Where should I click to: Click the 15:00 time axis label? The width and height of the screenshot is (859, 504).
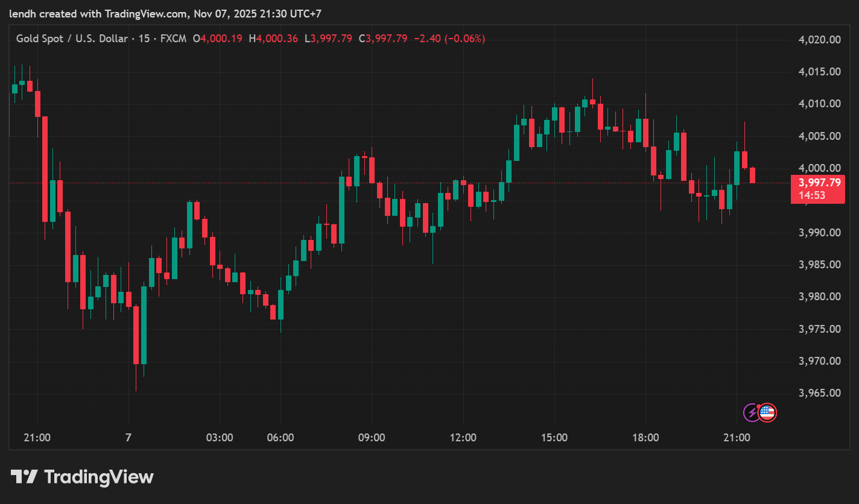(554, 438)
